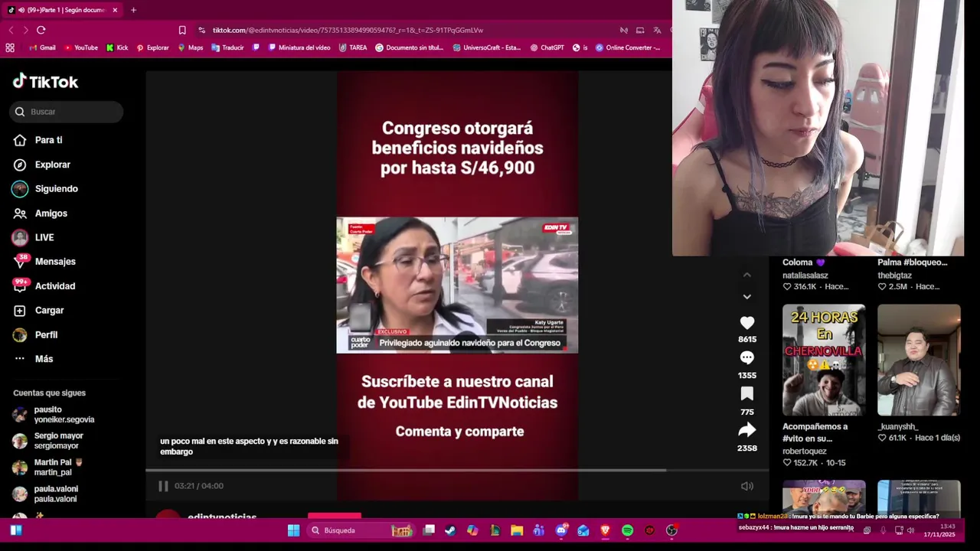
Task: Open ChatGPT bookmark
Action: tap(547, 47)
